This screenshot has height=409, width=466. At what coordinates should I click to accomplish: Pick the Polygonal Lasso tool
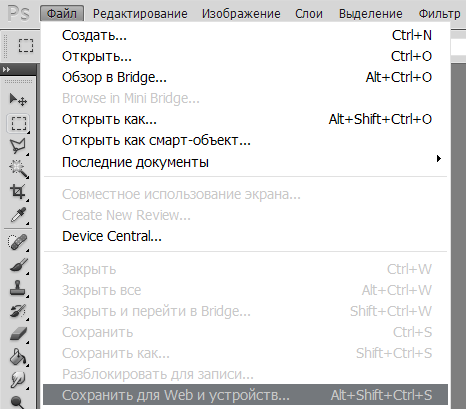[x=18, y=146]
